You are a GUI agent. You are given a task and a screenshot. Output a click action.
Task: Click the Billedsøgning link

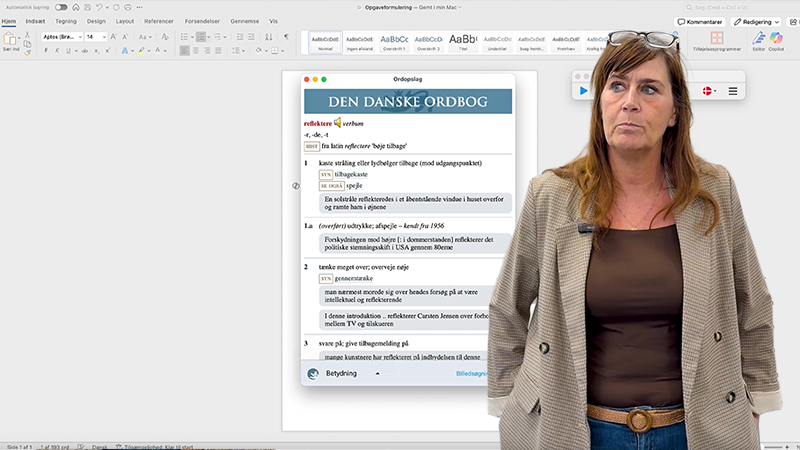click(x=470, y=373)
